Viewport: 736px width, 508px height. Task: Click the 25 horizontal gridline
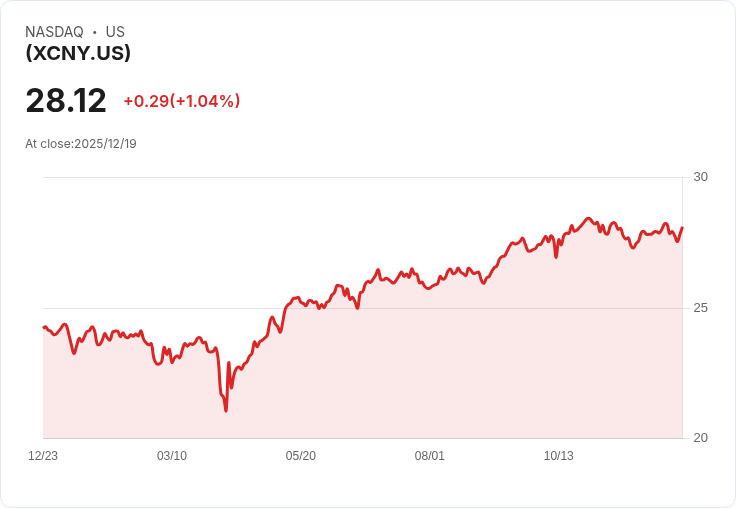(363, 308)
